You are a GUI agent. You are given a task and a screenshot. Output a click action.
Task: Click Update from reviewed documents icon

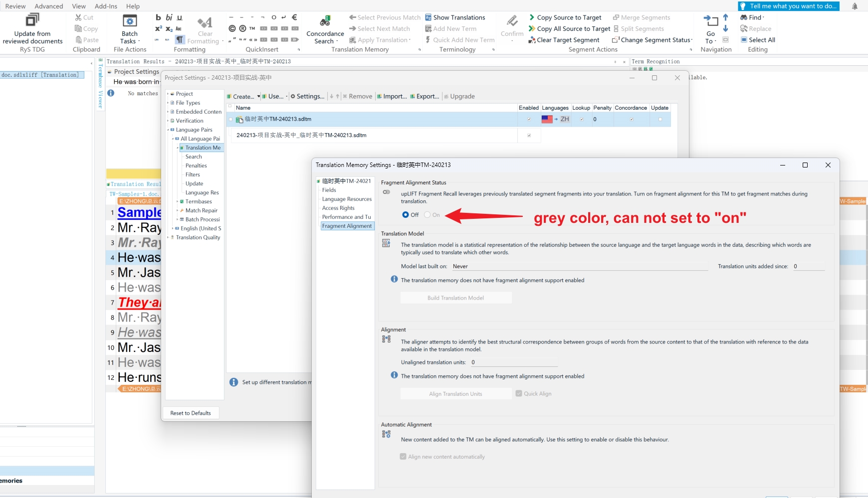point(32,20)
